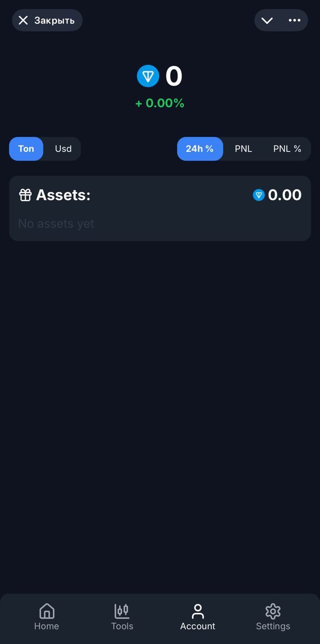Click the green + 0.00% percentage text
Viewport: 320px width, 644px height.
[x=159, y=103]
